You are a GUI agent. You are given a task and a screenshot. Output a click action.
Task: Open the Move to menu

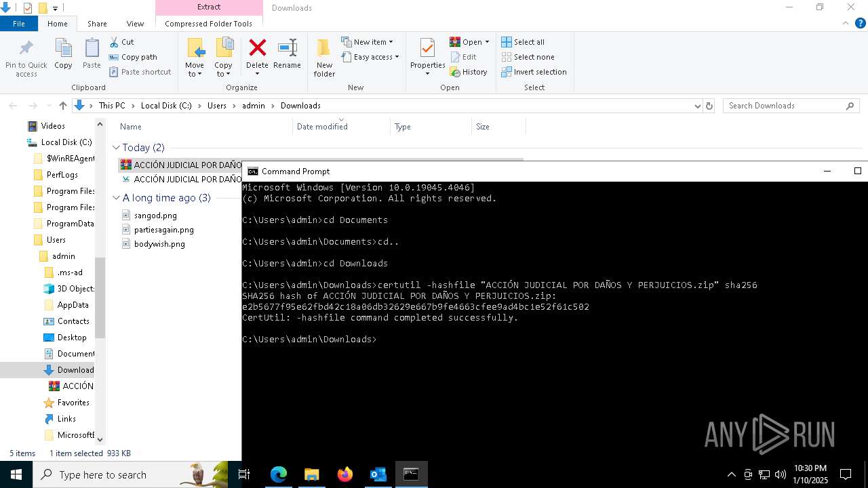[195, 58]
